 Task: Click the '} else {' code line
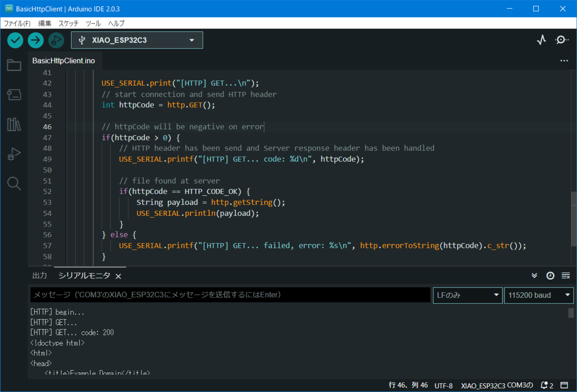click(x=119, y=235)
